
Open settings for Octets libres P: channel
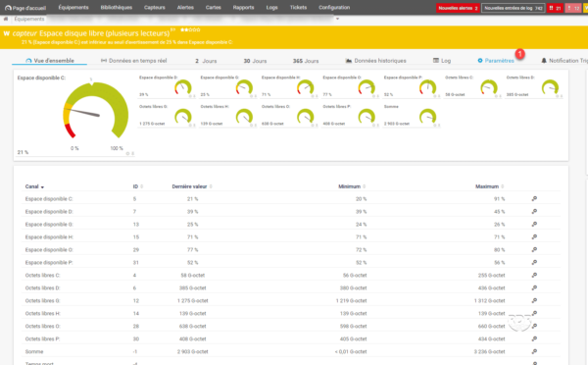pos(534,339)
